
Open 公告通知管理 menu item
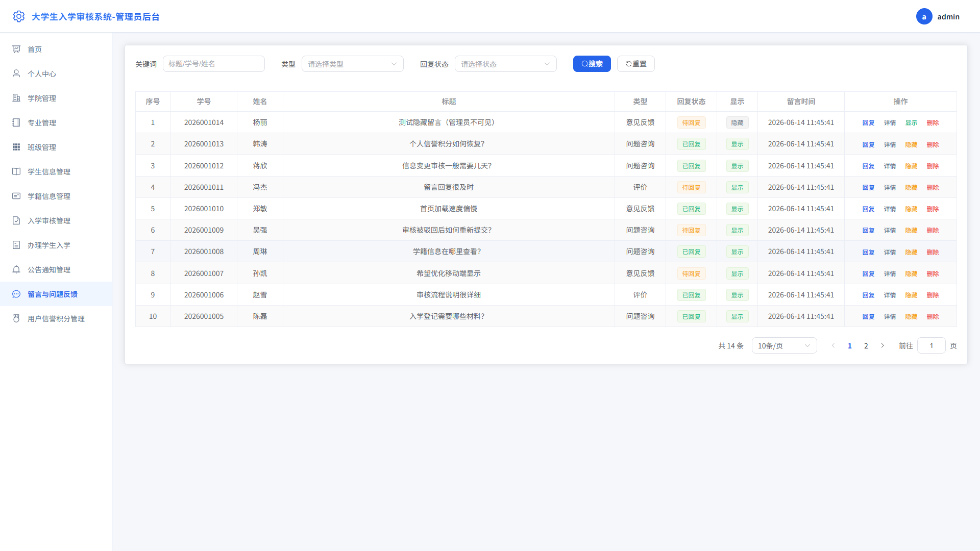pyautogui.click(x=56, y=269)
